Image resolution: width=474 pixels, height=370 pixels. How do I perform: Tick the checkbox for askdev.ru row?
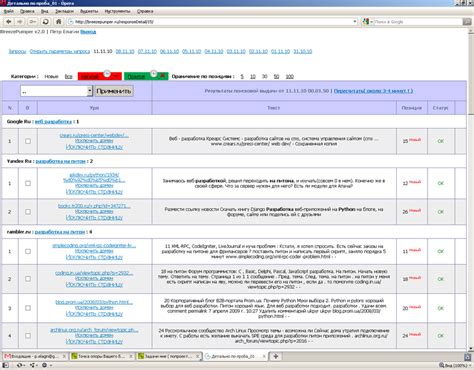click(x=28, y=183)
